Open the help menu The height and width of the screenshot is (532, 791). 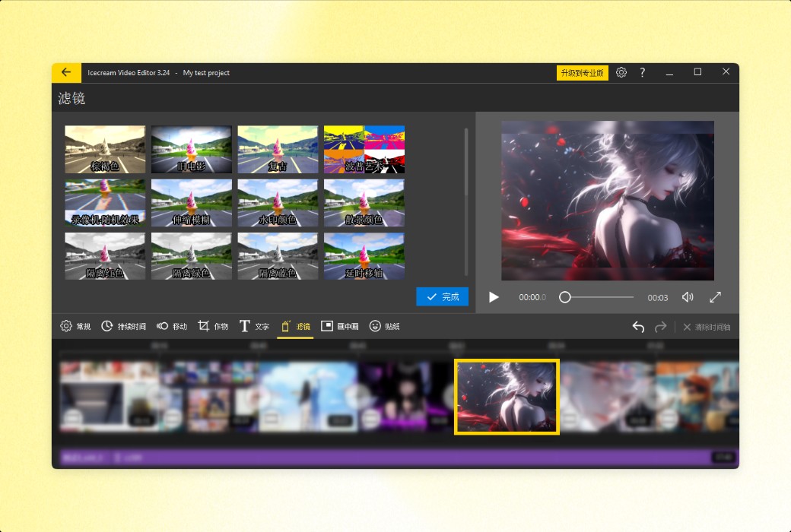click(642, 72)
